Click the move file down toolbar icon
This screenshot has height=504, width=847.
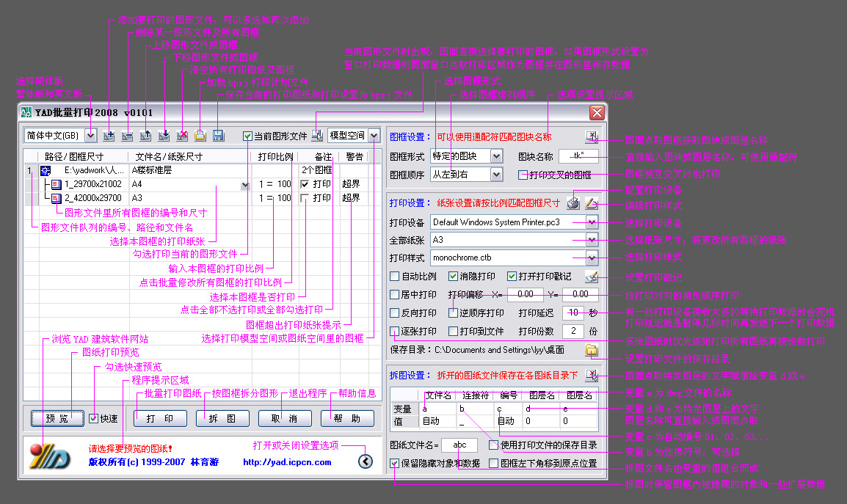click(x=164, y=136)
